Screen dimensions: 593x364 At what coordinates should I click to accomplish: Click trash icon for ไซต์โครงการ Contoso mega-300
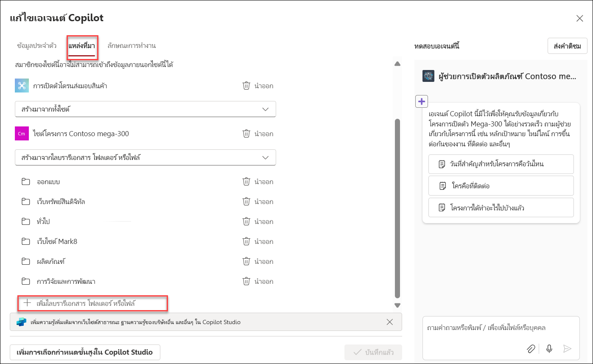coord(246,134)
